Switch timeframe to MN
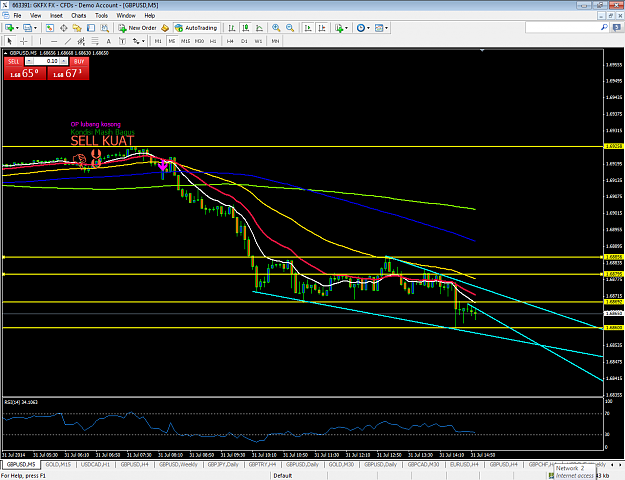 pos(275,41)
